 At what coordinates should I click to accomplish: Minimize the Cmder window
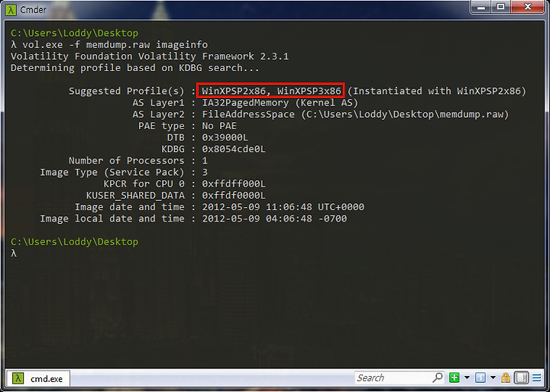pos(481,7)
